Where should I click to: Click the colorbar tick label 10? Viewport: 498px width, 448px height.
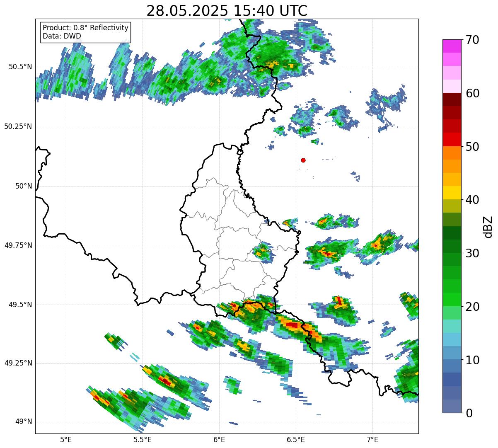tap(472, 360)
